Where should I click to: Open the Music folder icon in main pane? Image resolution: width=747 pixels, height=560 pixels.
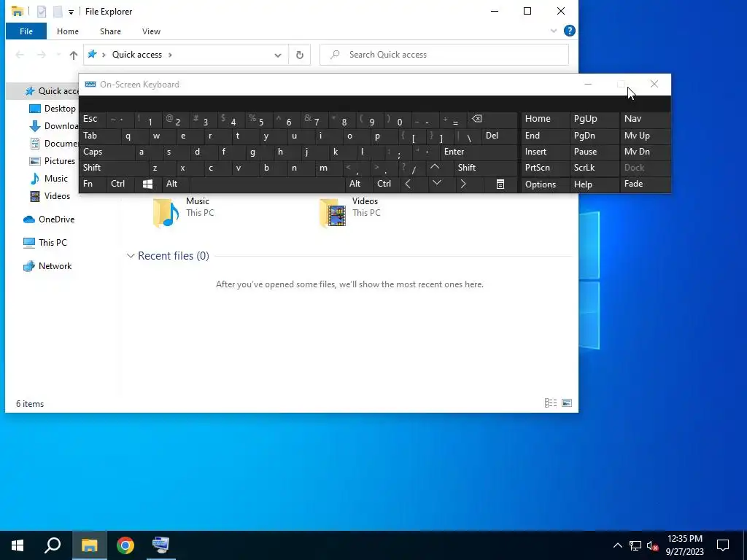click(x=166, y=213)
